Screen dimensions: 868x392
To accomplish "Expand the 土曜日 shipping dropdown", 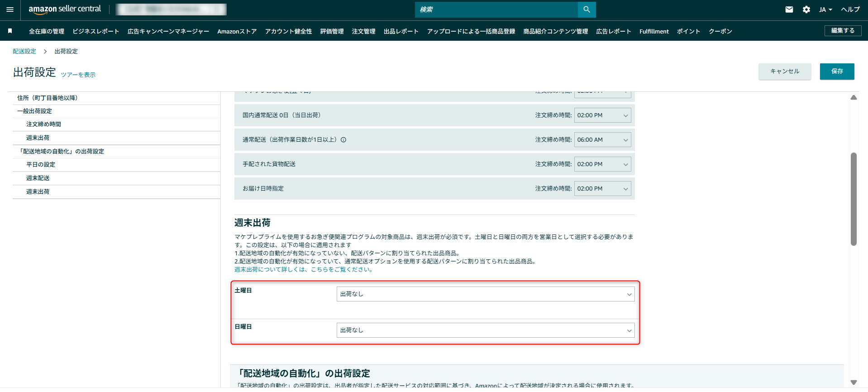I will 485,294.
